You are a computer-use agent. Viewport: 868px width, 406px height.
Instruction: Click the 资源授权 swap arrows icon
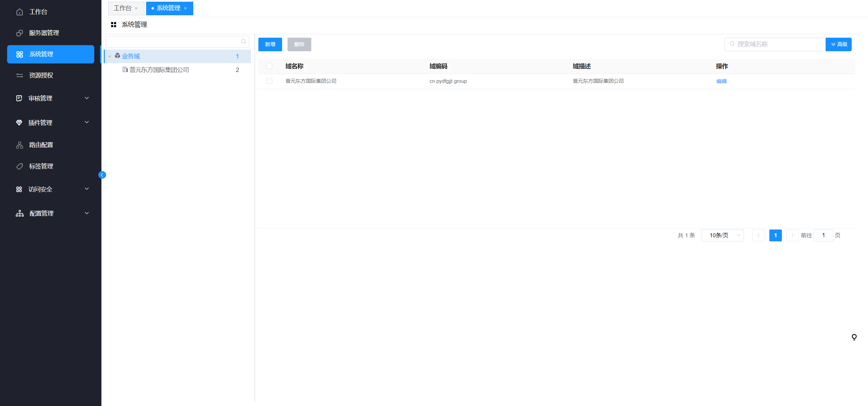click(20, 75)
